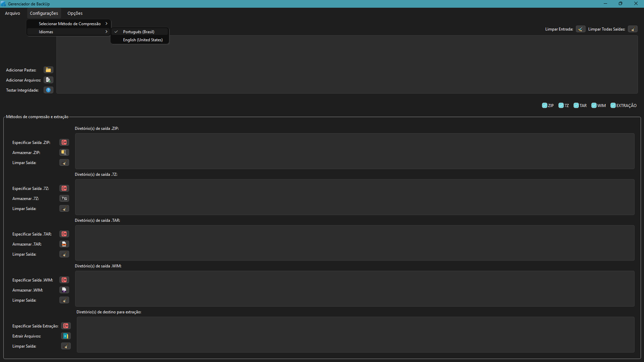Screen dimensions: 644x362
Task: Click the Armazenar .TAR icon
Action: pos(64,244)
